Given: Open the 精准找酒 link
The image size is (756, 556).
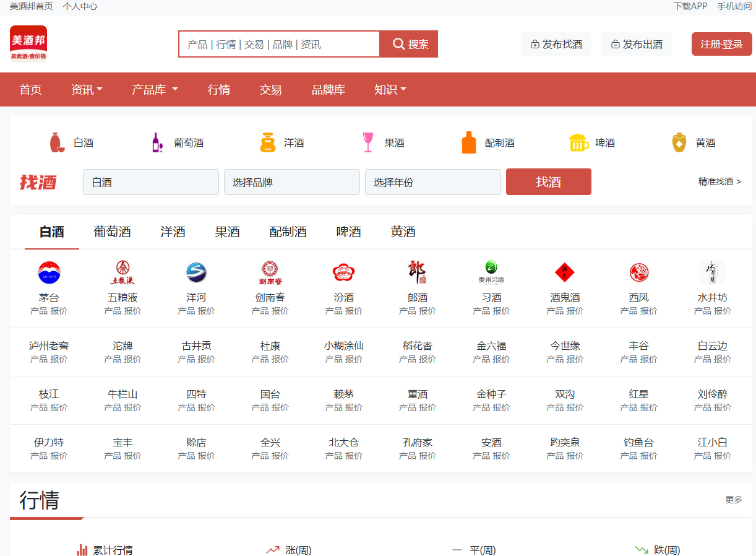Looking at the screenshot, I should pos(719,181).
